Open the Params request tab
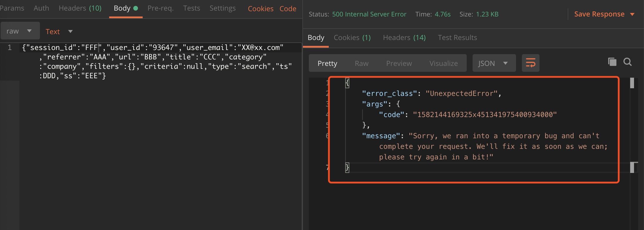This screenshot has height=230, width=644. click(12, 8)
